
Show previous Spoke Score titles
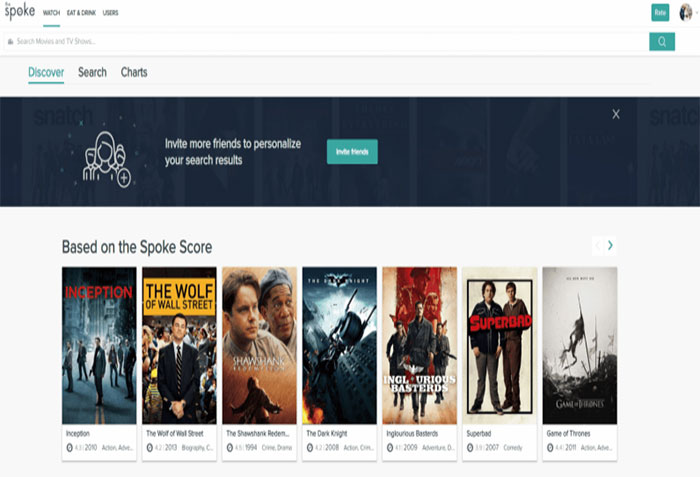[x=598, y=245]
